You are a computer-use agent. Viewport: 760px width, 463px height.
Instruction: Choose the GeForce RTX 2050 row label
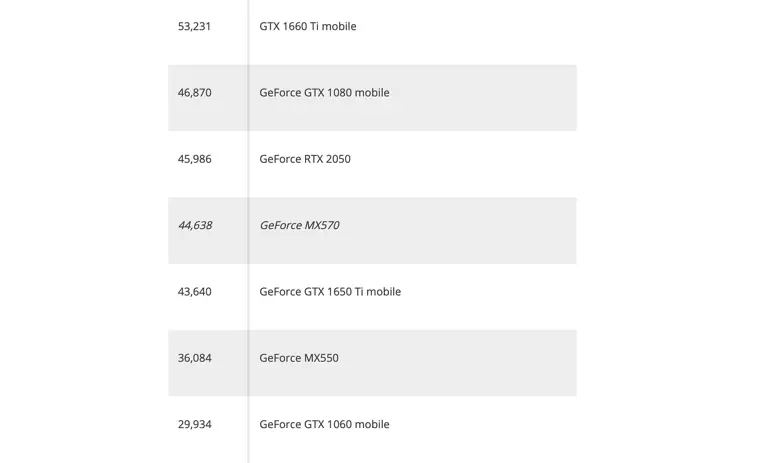tap(304, 159)
